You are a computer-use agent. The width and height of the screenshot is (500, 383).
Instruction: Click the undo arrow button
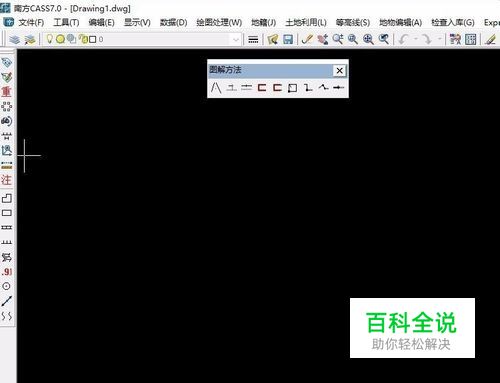403,39
